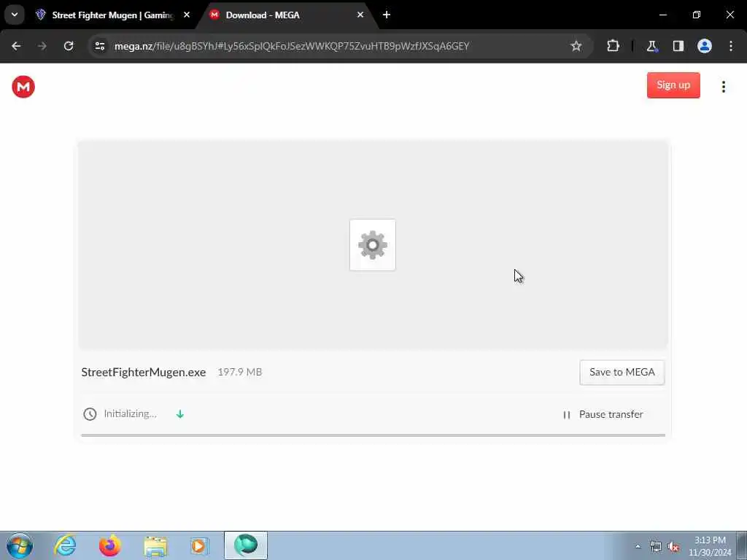The image size is (747, 560).
Task: Open the Extensions puzzle icon
Action: [613, 46]
